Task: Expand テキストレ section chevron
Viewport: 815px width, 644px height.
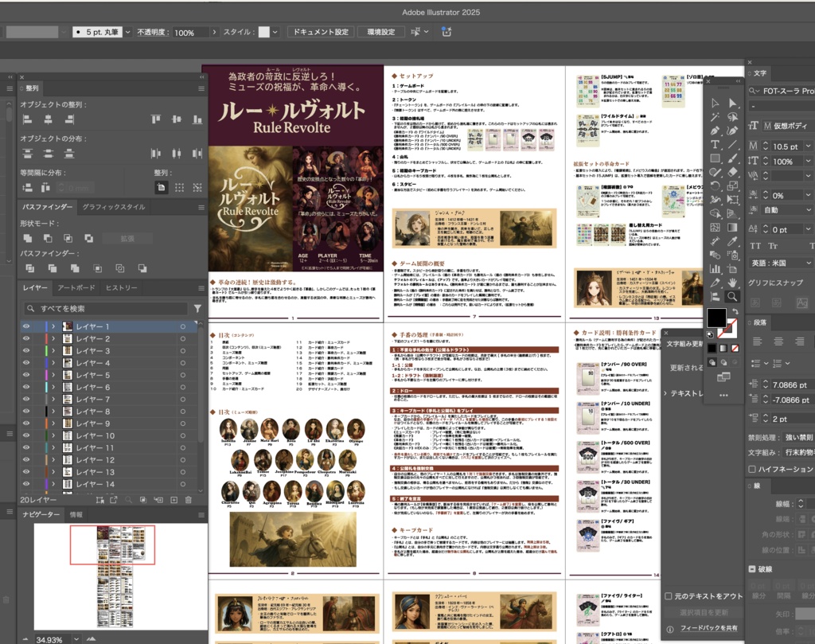Action: coord(665,393)
